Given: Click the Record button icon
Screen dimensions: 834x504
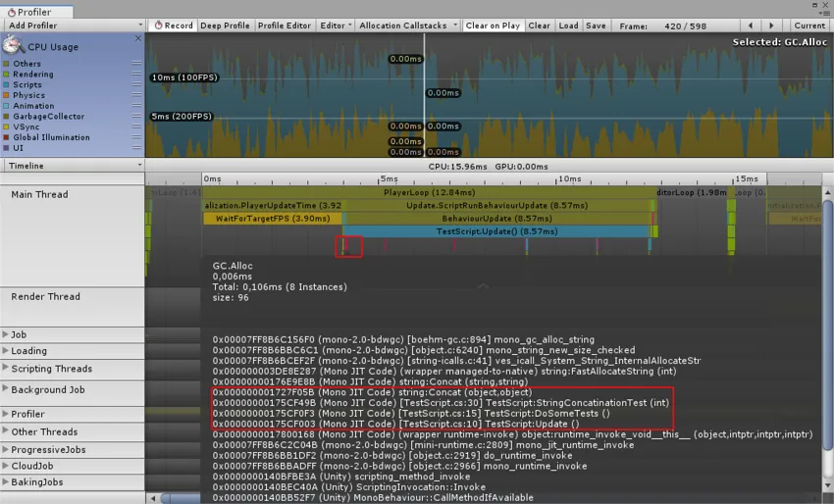Looking at the screenshot, I should pos(158,25).
